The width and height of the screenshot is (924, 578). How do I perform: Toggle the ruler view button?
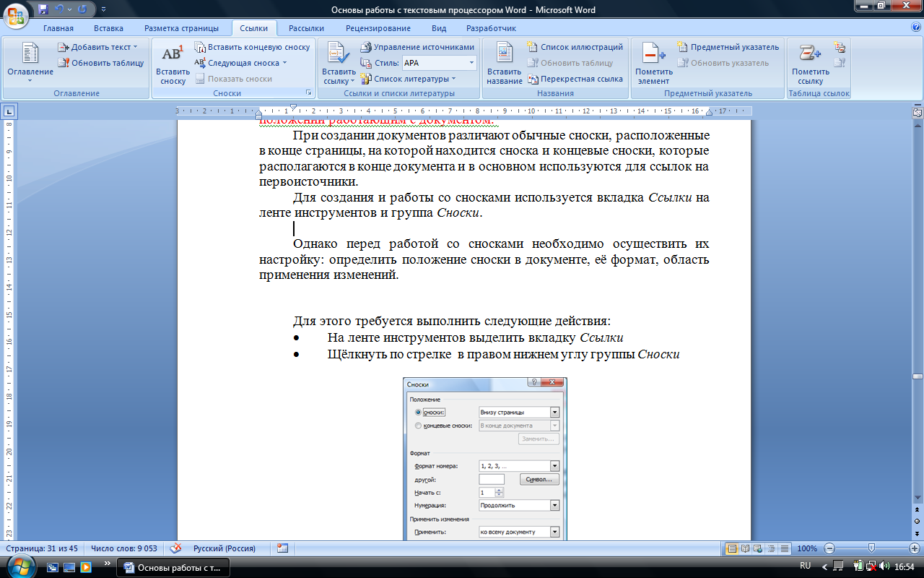[x=918, y=113]
